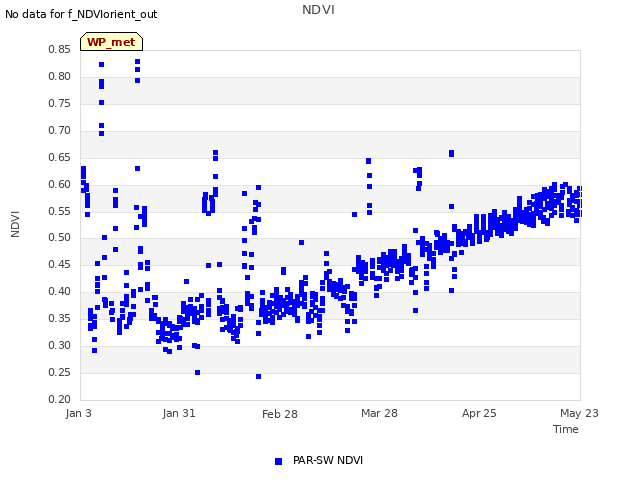Click the May 23 x-axis tick label
This screenshot has width=640, height=480.
pos(579,413)
